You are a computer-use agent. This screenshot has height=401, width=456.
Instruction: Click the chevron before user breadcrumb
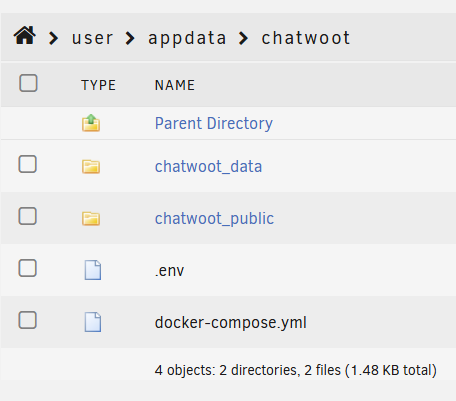53,38
